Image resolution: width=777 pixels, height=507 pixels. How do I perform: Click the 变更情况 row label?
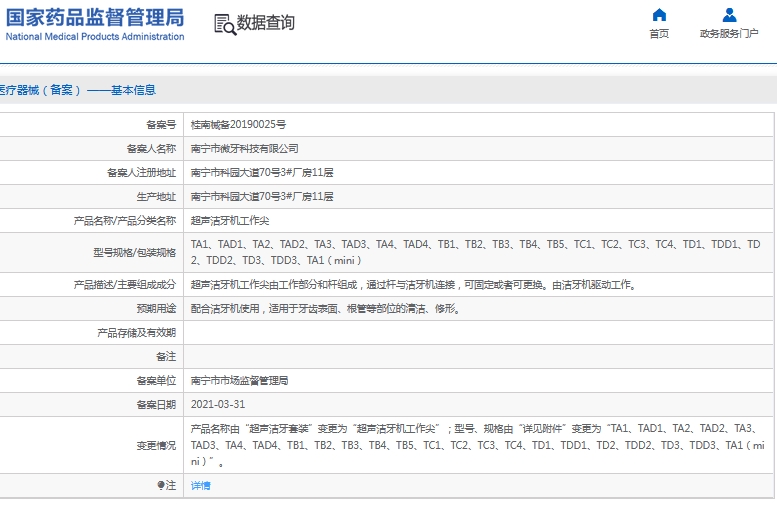click(156, 446)
